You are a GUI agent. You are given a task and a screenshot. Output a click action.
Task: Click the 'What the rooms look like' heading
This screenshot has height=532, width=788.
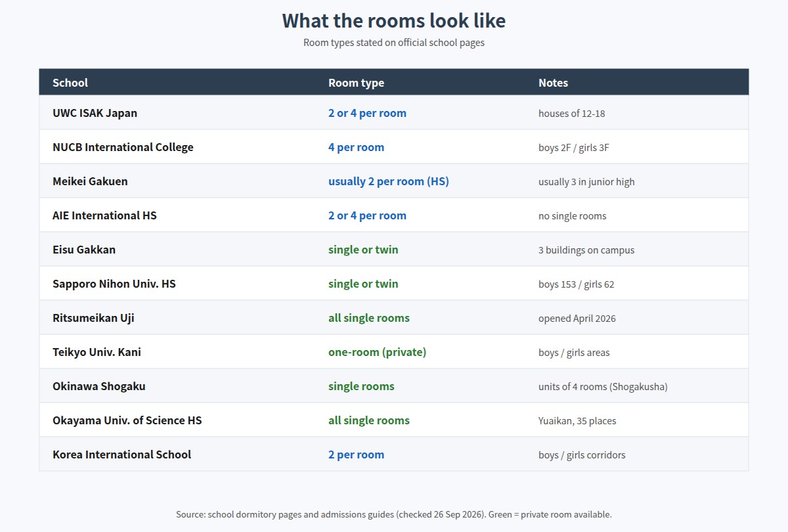[x=394, y=20]
